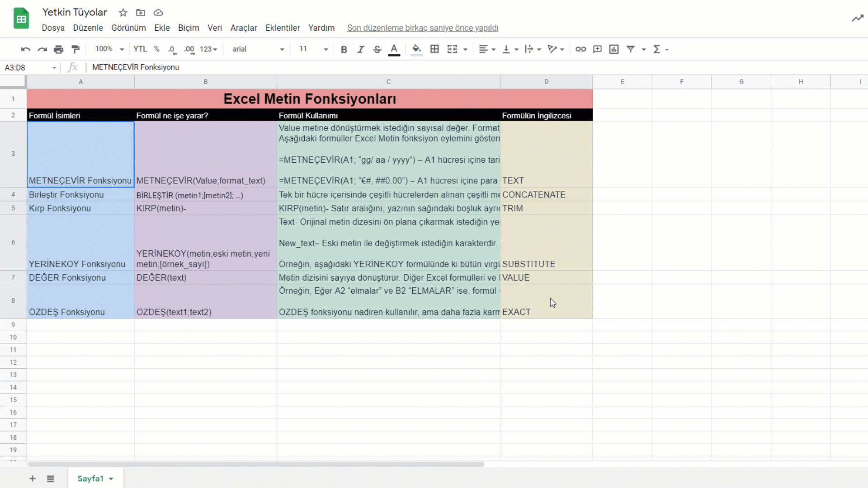Open the insert chart icon

pyautogui.click(x=613, y=49)
